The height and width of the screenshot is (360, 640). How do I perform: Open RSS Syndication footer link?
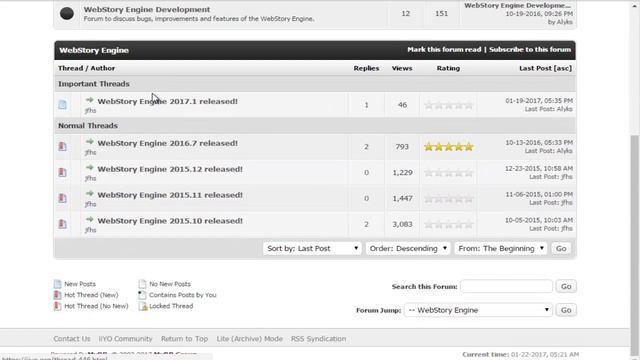318,339
